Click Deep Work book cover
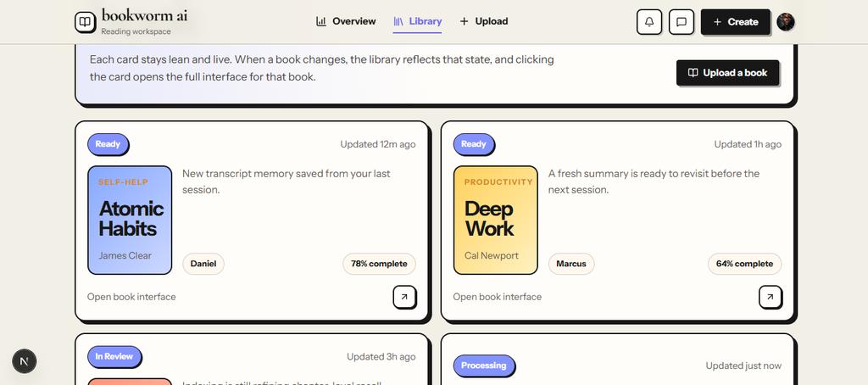Viewport: 868px width, 385px height. tap(495, 220)
